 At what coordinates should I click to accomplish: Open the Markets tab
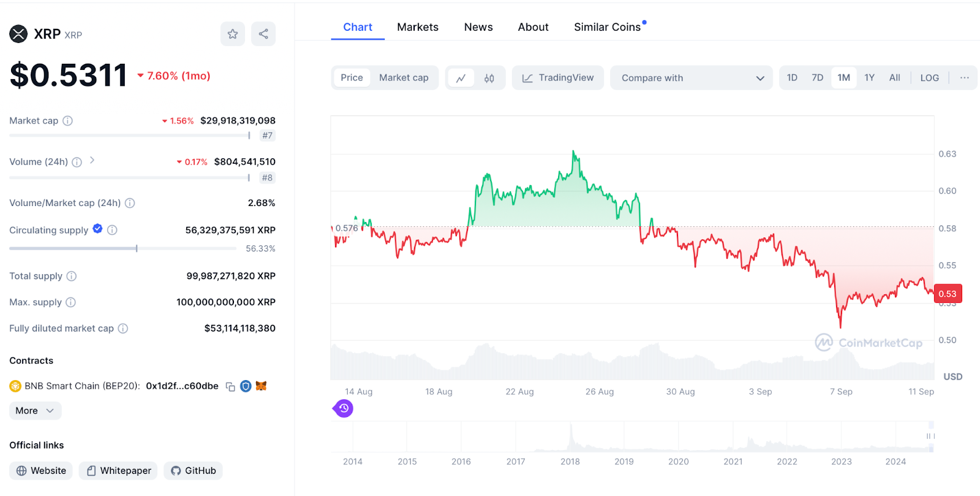click(x=418, y=27)
